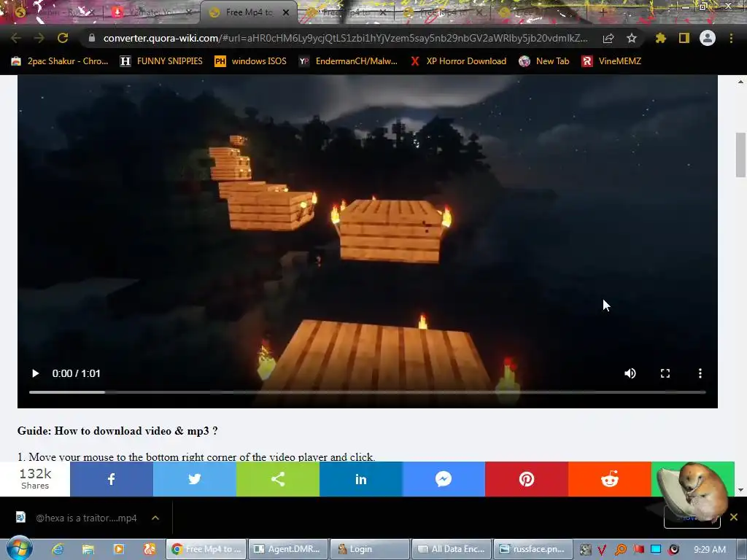Click the 132k Shares counter
Screen dimensions: 747x560
coord(35,478)
